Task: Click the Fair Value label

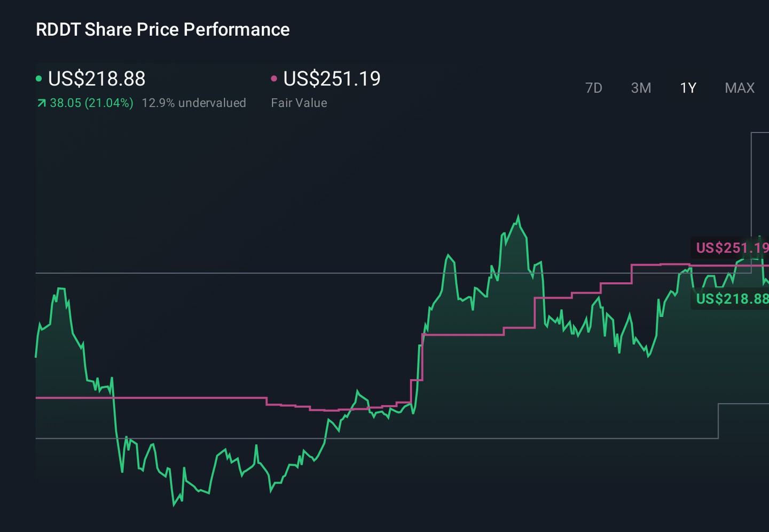Action: pyautogui.click(x=299, y=103)
